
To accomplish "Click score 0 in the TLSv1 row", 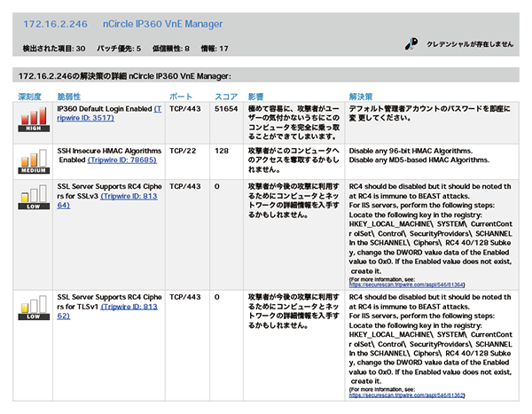I will (217, 297).
